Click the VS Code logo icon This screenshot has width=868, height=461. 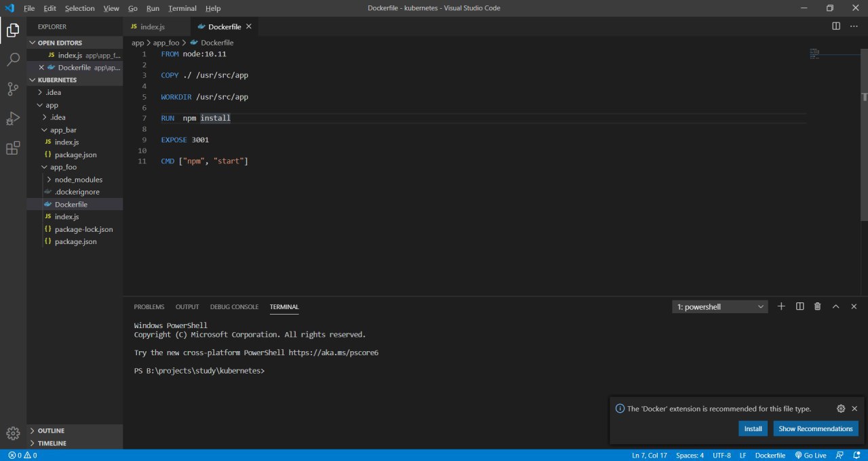9,8
